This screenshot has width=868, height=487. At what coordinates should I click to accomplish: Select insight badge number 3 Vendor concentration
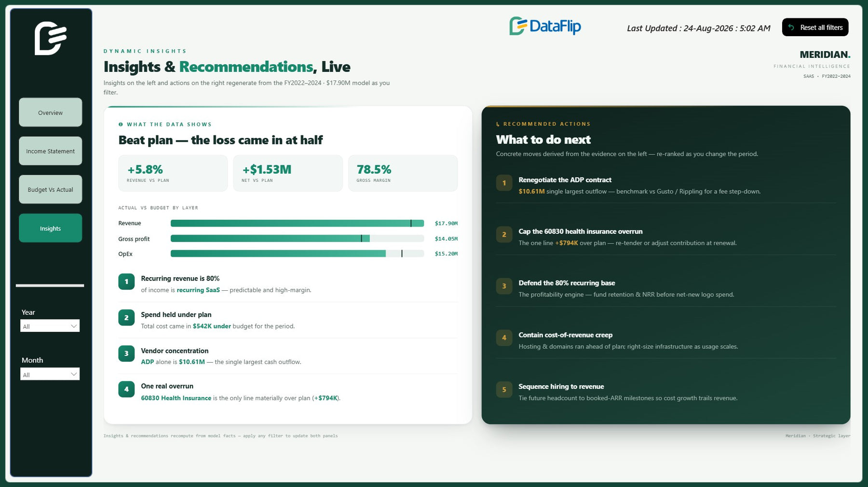(x=126, y=353)
